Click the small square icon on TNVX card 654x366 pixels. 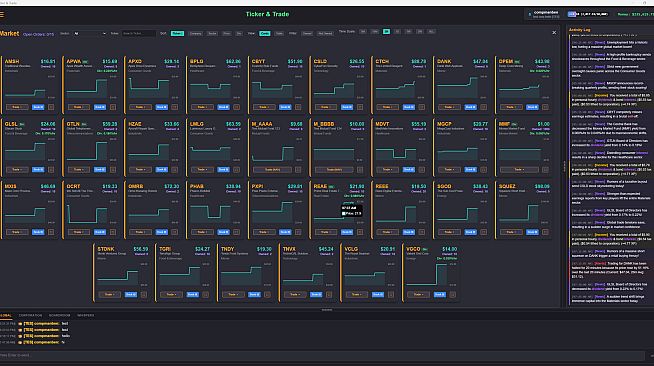329,295
